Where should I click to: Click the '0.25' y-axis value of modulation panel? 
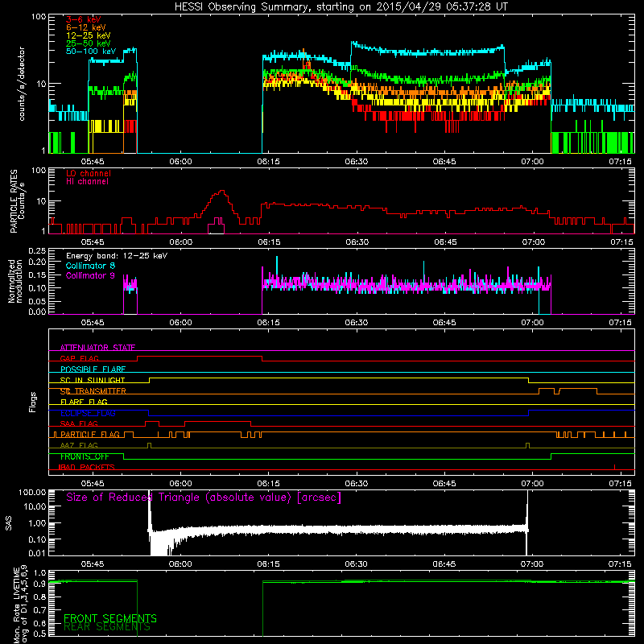point(37,251)
